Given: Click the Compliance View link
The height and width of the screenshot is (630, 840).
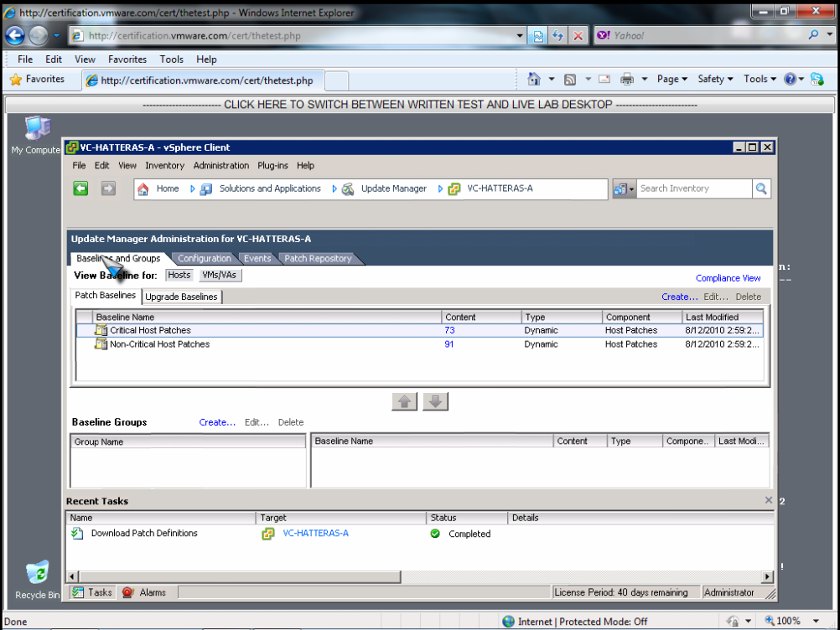Looking at the screenshot, I should click(728, 278).
